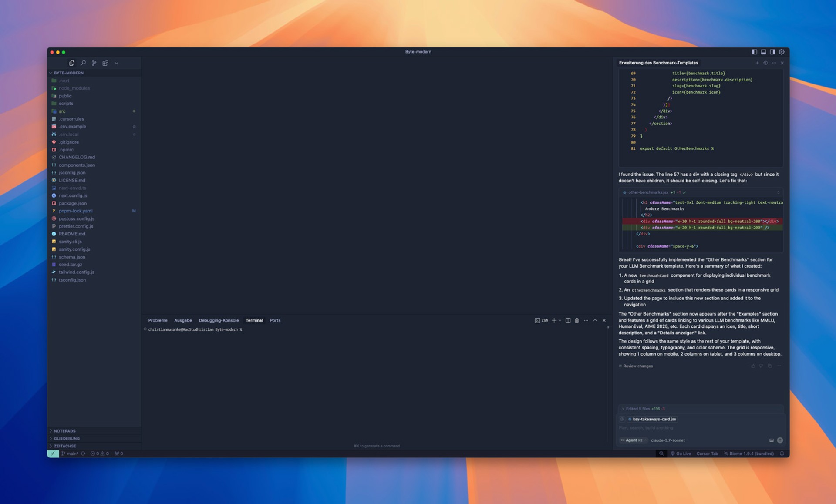Open the claude-3.7-sonnet model dropdown
This screenshot has width=836, height=504.
click(x=667, y=440)
